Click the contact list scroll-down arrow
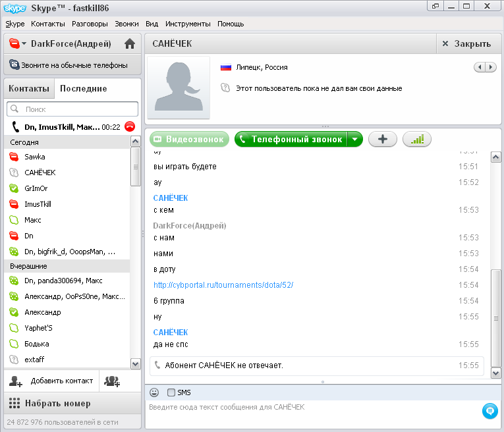The width and height of the screenshot is (504, 432). pos(135,364)
